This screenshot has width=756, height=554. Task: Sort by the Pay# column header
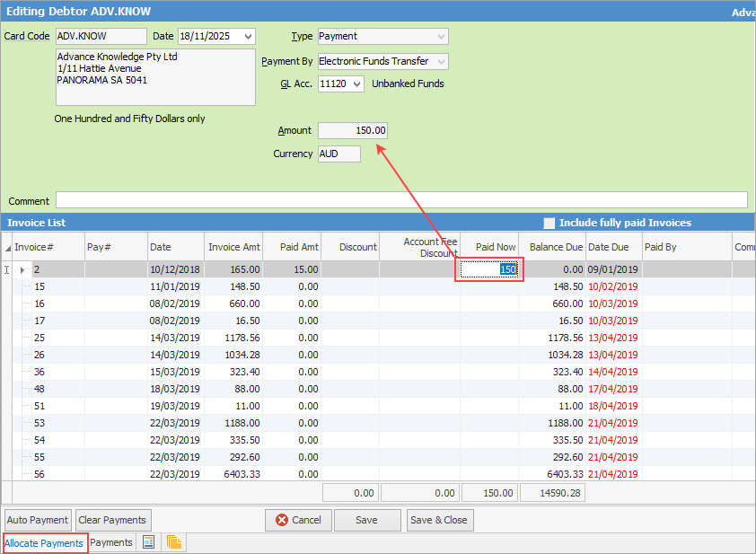click(x=116, y=247)
